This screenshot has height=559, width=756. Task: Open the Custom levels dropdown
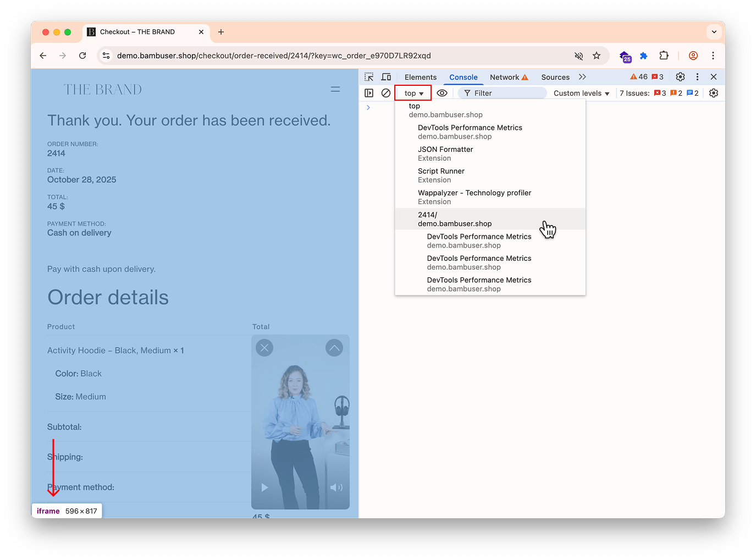pos(581,93)
